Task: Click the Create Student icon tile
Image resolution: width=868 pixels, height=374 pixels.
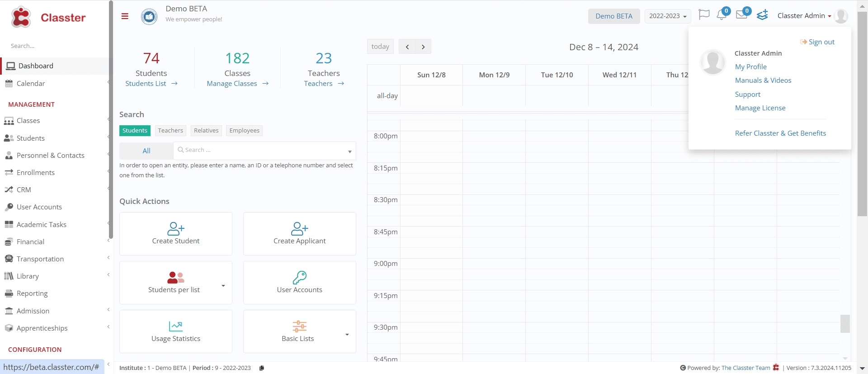Action: tap(176, 233)
